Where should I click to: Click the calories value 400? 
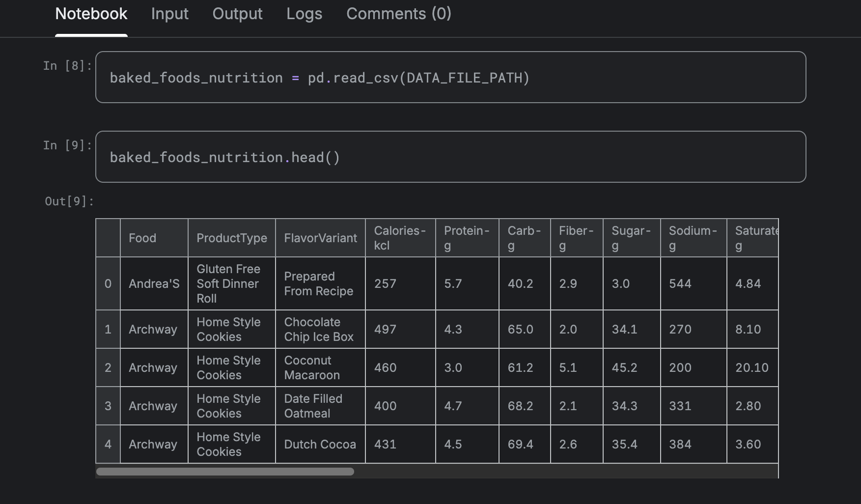pos(400,406)
